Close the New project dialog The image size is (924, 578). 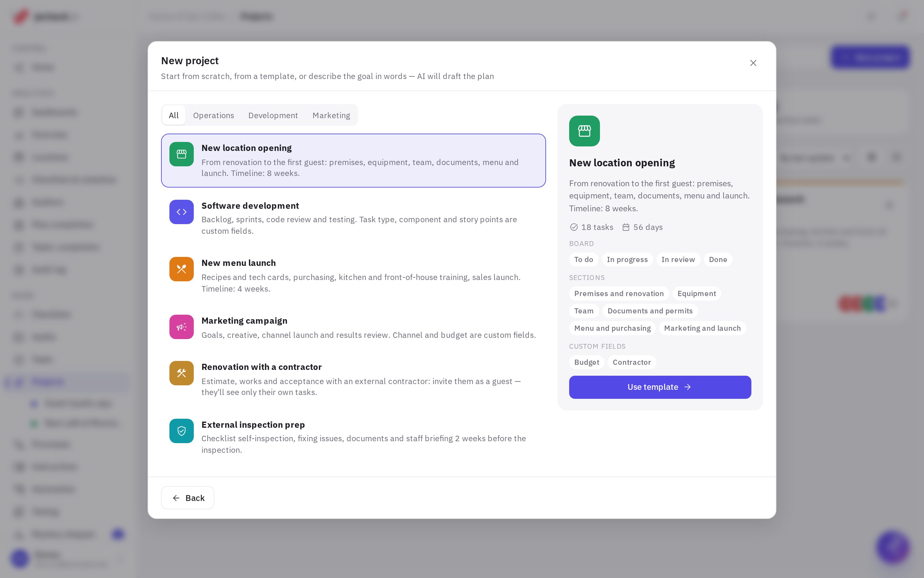click(x=753, y=63)
